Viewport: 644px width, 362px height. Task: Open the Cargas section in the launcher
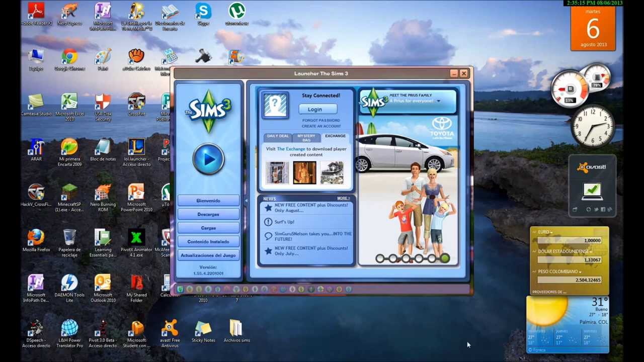pos(208,228)
